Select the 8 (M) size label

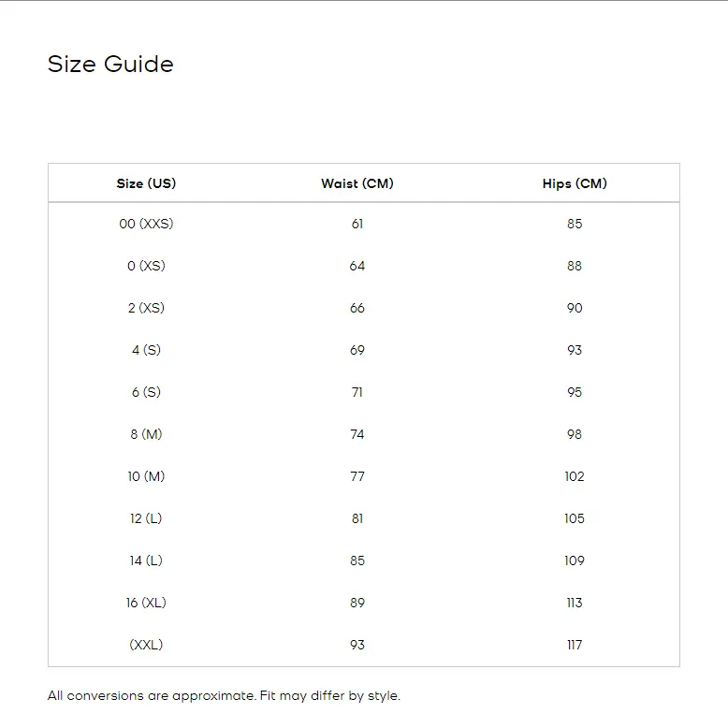[146, 434]
